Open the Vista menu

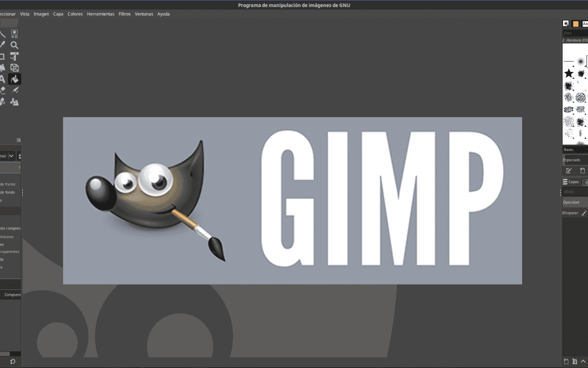(x=24, y=14)
